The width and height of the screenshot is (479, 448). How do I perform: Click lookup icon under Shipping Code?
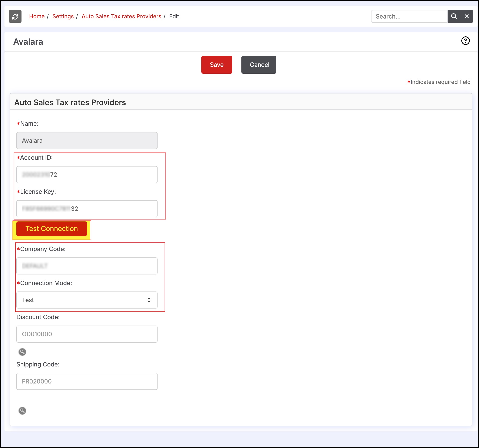point(22,410)
